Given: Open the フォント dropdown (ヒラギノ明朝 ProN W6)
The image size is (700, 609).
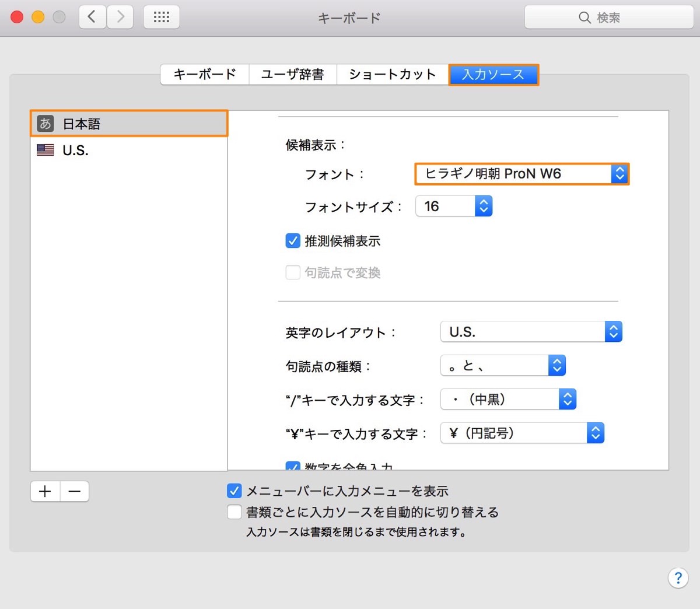Looking at the screenshot, I should (x=522, y=174).
